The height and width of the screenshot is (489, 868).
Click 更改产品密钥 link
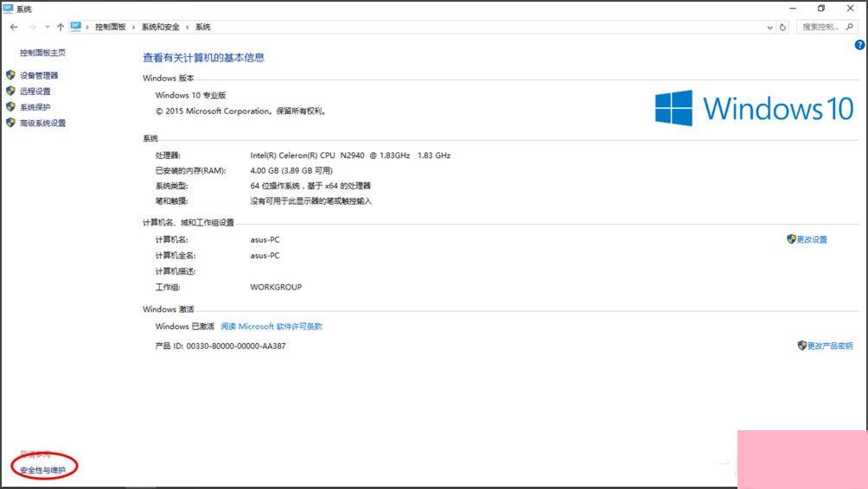click(x=830, y=346)
